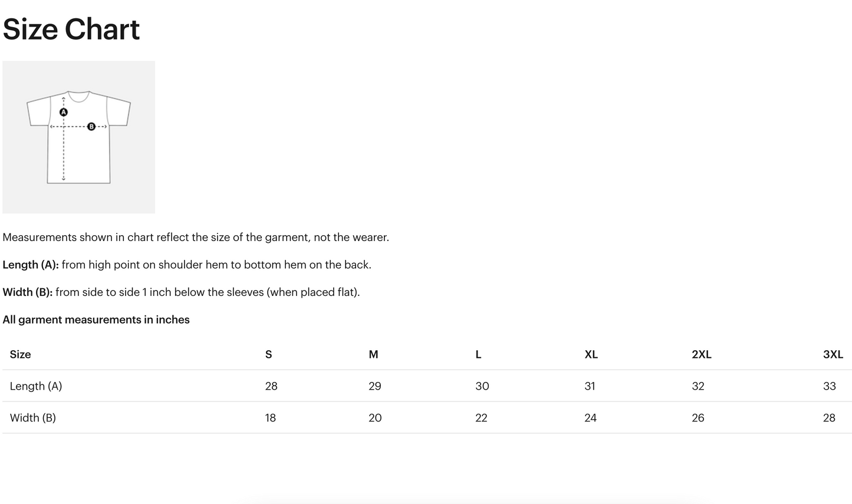852x504 pixels.
Task: Select the 3XL size column header
Action: [x=833, y=354]
